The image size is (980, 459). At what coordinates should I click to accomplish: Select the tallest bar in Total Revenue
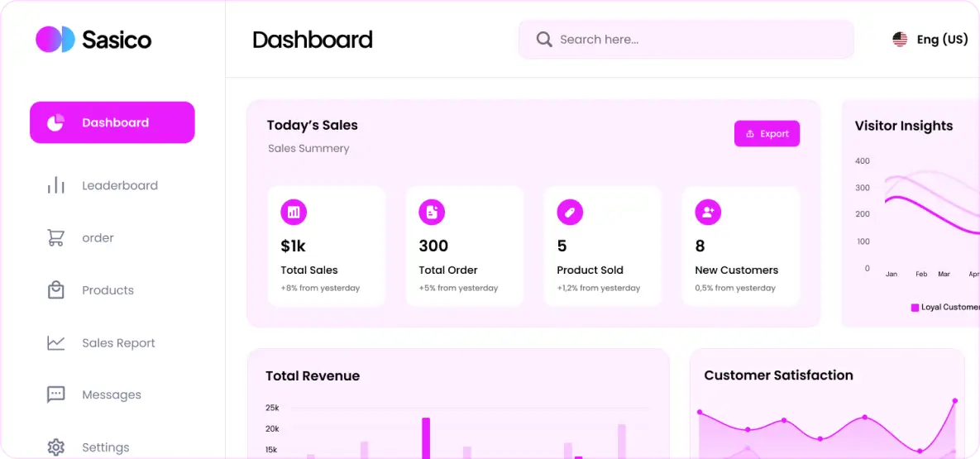(426, 437)
